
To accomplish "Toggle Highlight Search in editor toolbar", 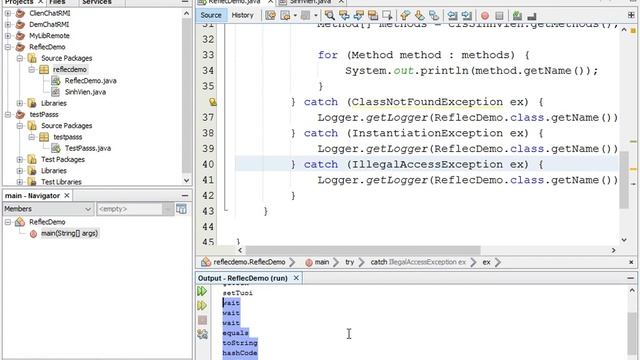I will pyautogui.click(x=373, y=16).
